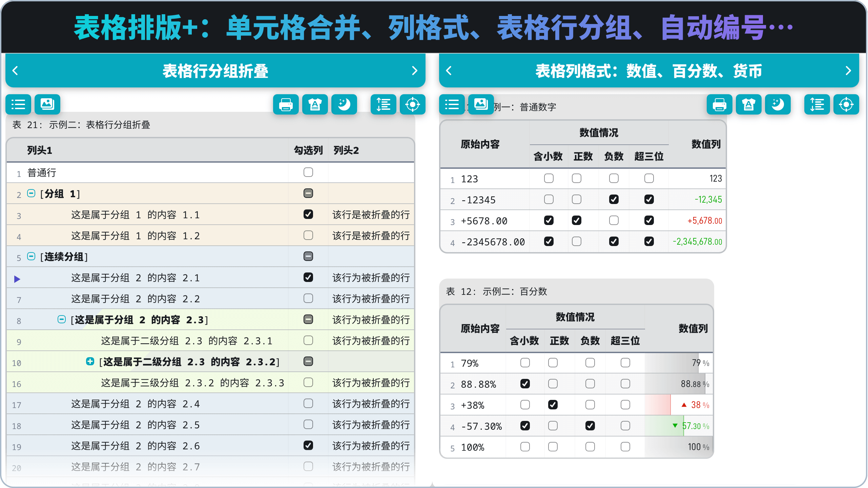Go to the previous slide of 表格行分组折叠
Viewport: 868px width, 488px height.
tap(15, 70)
